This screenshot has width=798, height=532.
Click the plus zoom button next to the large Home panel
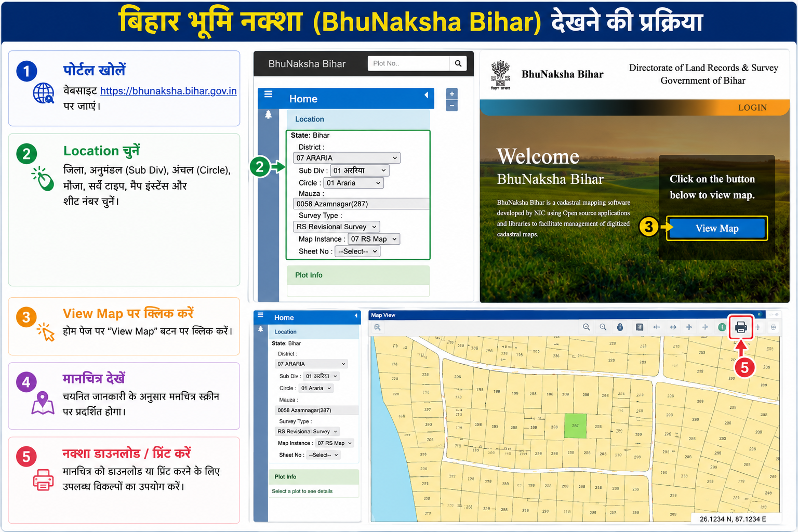point(452,94)
